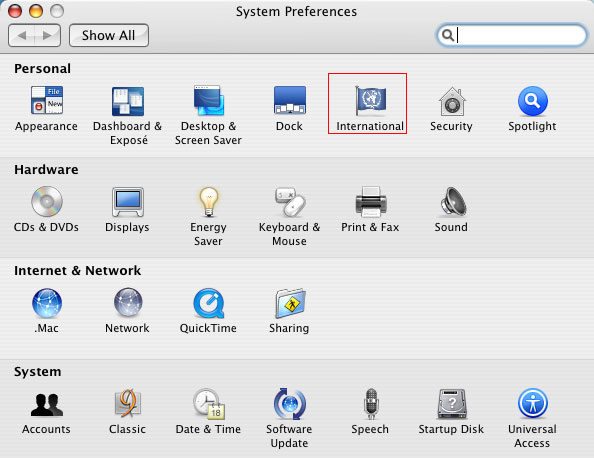The height and width of the screenshot is (458, 594).
Task: Minimize window with the yellow button
Action: [x=36, y=11]
